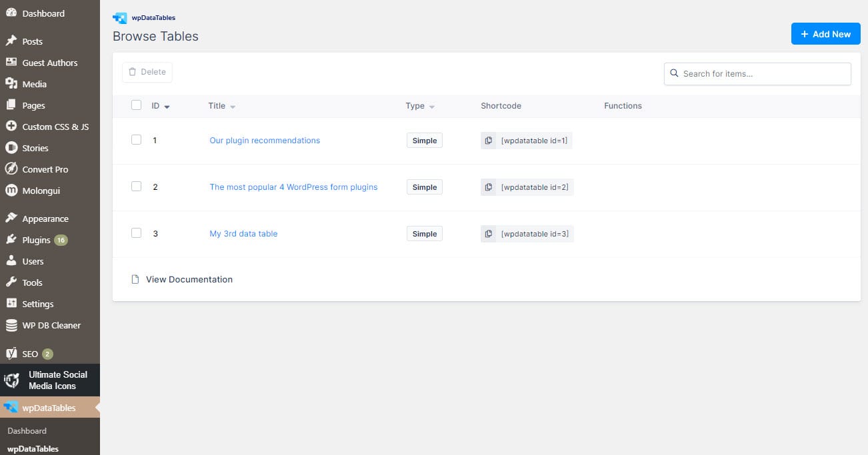Click the Yoast SEO icon in sidebar
This screenshot has width=868, height=455.
coord(11,353)
